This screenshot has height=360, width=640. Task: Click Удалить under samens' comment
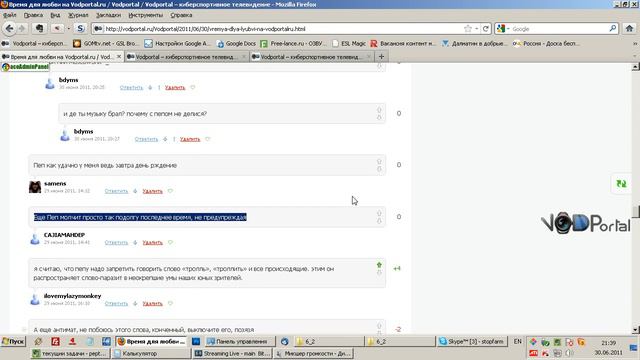(x=152, y=191)
